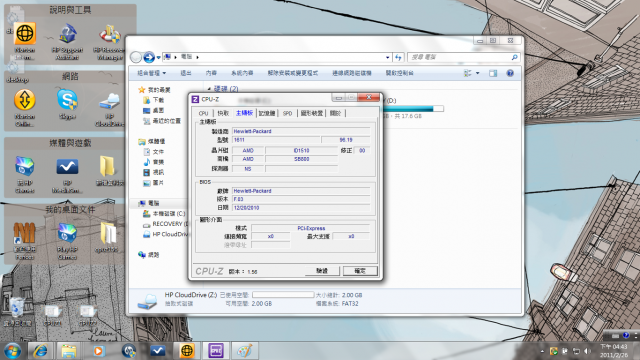Click the OK button in CPU-Z

click(360, 271)
